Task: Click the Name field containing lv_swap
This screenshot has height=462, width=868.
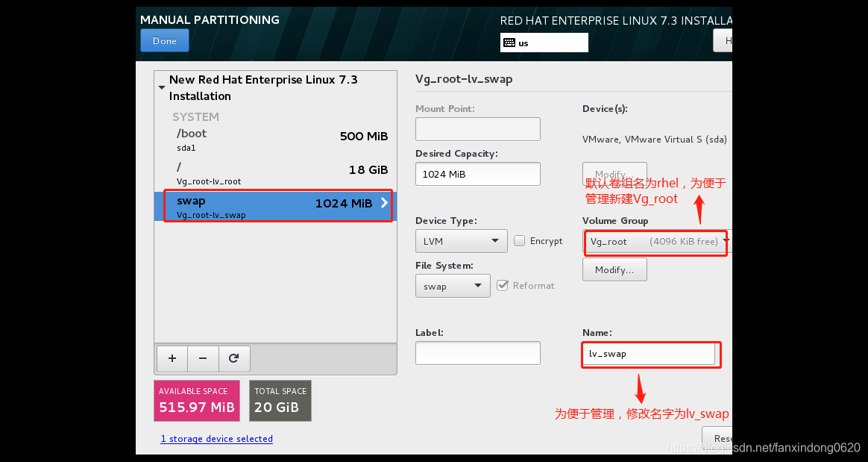Action: [649, 354]
